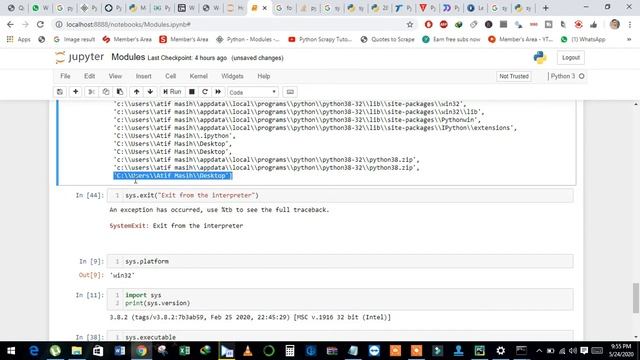640x360 pixels.
Task: Open Earn free subs now bookmark
Action: tap(451, 40)
